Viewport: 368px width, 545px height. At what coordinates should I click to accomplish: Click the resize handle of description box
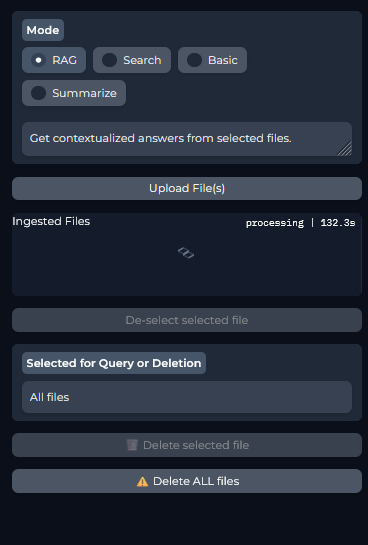click(344, 148)
